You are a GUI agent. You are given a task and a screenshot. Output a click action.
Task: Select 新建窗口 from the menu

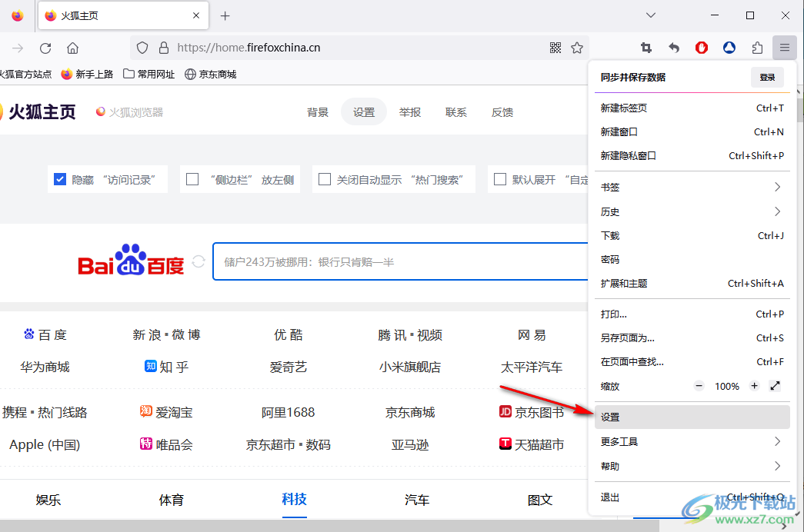(692, 131)
